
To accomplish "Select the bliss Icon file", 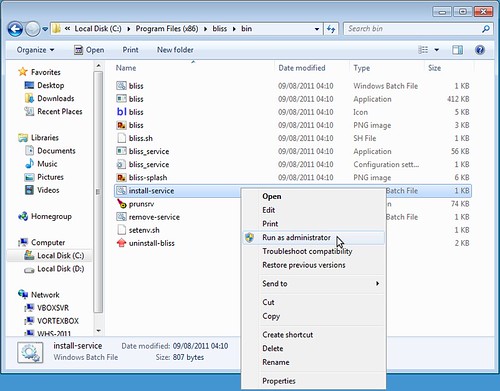I will click(121, 112).
